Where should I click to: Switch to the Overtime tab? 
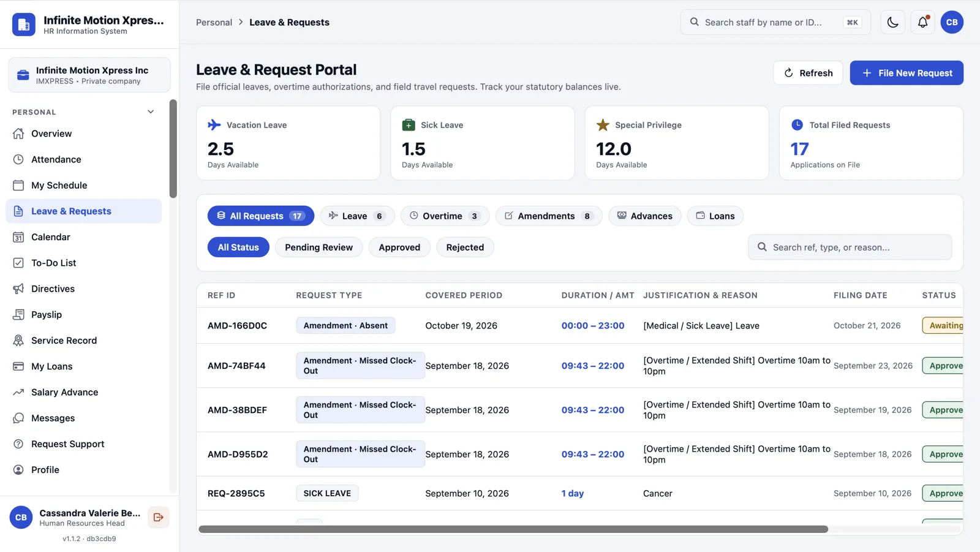[x=445, y=216]
